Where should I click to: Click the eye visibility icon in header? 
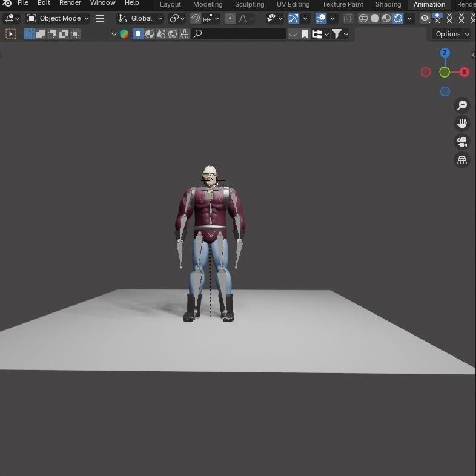(425, 19)
